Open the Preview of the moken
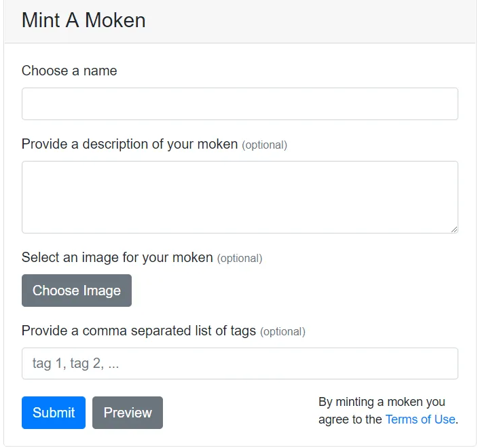The height and width of the screenshot is (448, 478). (x=128, y=413)
